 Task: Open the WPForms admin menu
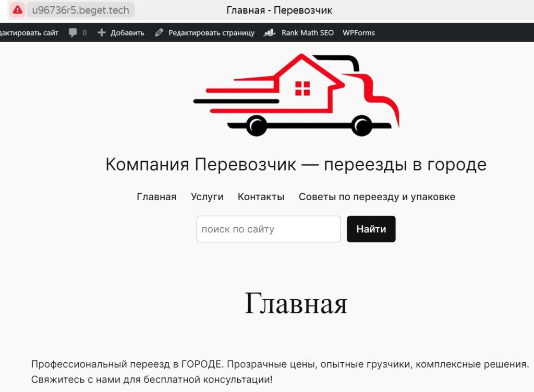(x=359, y=33)
